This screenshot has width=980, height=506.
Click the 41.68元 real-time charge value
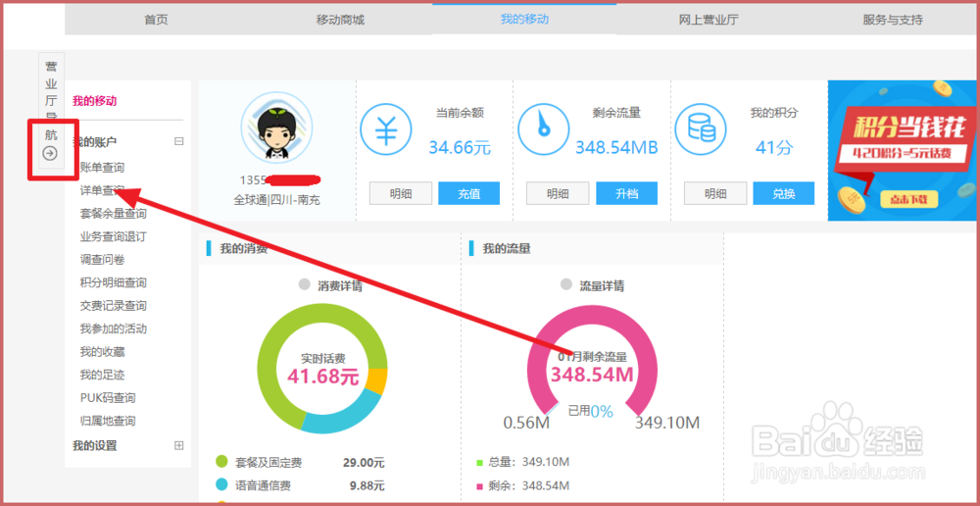click(x=322, y=377)
